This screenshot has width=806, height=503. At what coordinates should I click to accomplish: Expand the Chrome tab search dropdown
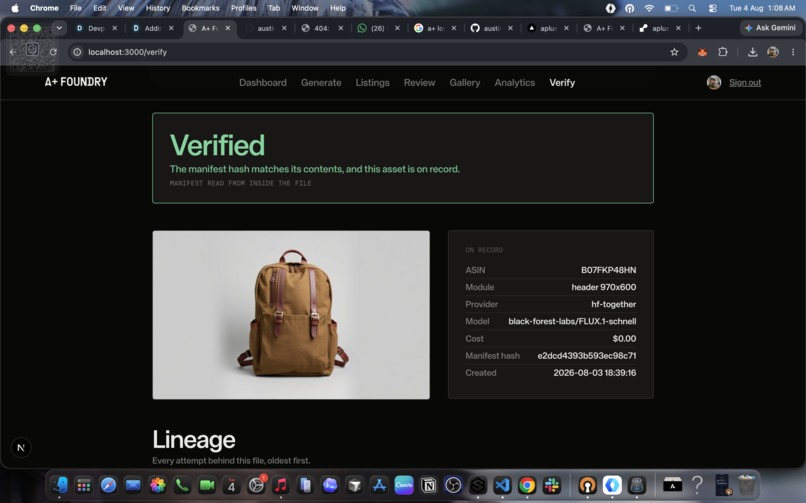(59, 28)
